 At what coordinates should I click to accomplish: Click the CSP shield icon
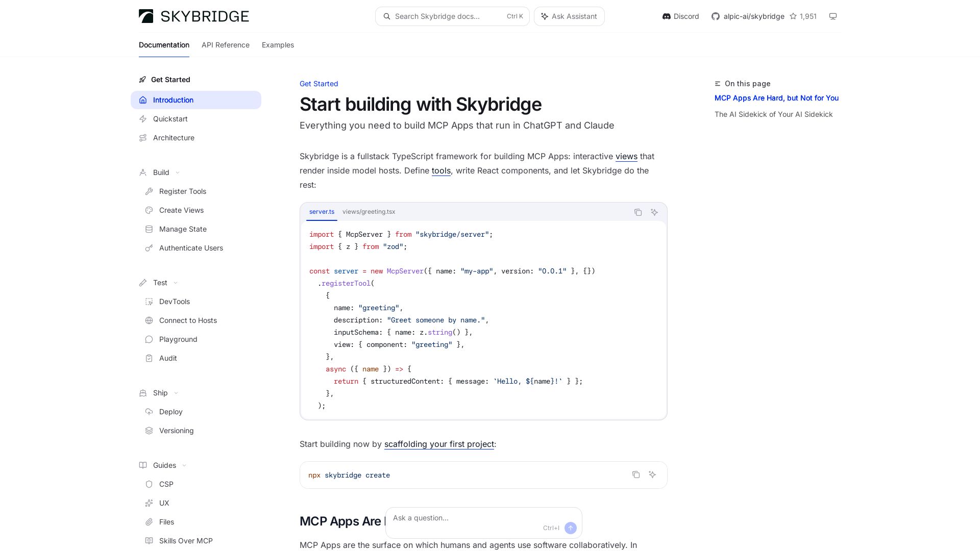click(x=149, y=484)
